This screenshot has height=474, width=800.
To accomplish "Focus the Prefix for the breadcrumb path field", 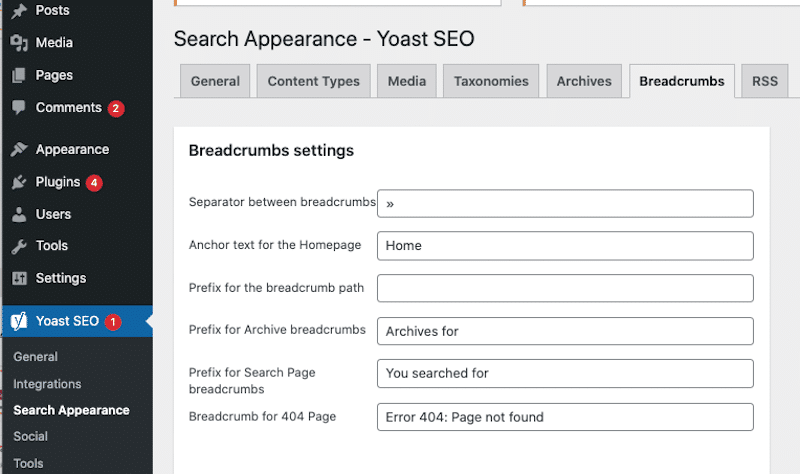I will [565, 288].
